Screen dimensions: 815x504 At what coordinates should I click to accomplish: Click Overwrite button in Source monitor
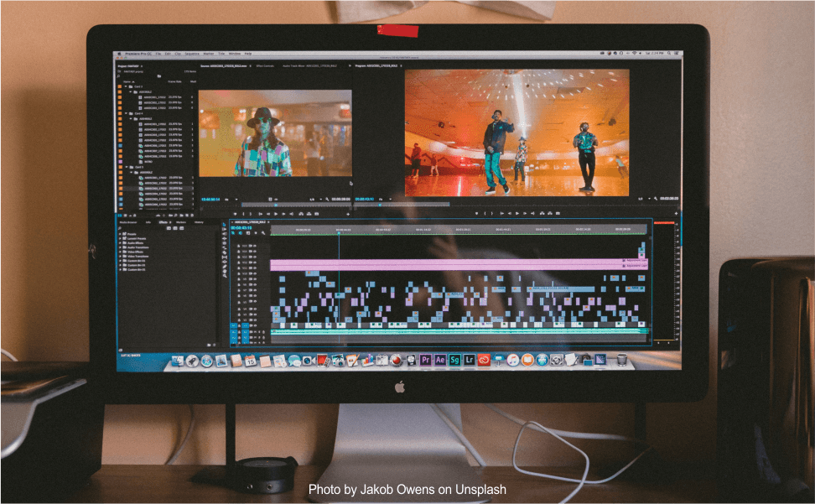pyautogui.click(x=309, y=214)
